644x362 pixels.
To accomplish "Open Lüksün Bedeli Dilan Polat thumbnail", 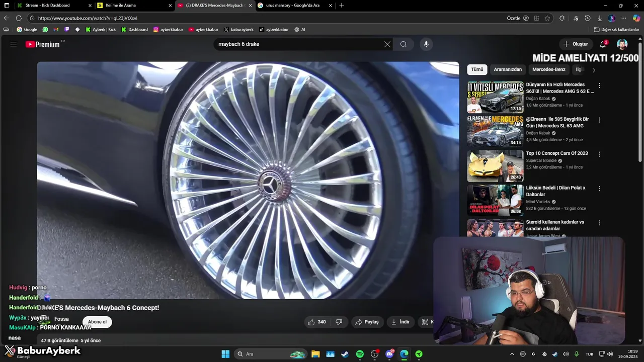I will tap(495, 200).
